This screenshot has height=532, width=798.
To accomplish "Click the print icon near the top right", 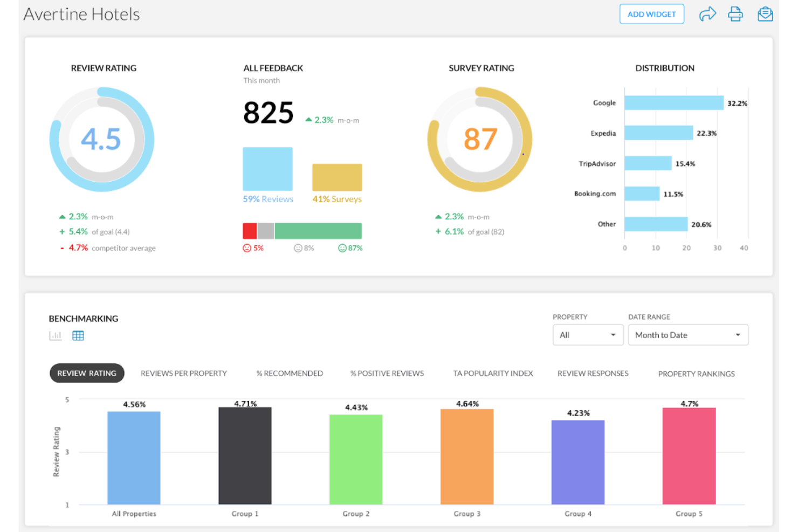I will (736, 13).
